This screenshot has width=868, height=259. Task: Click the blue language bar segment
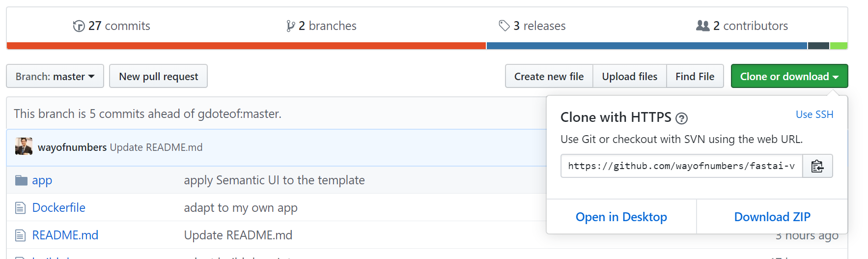(646, 46)
